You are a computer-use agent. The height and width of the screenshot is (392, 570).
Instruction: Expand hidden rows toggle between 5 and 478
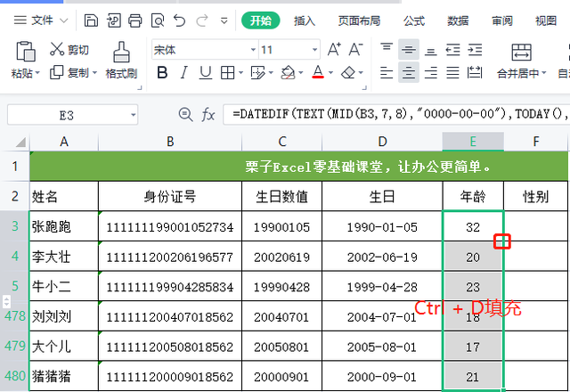pos(6,301)
